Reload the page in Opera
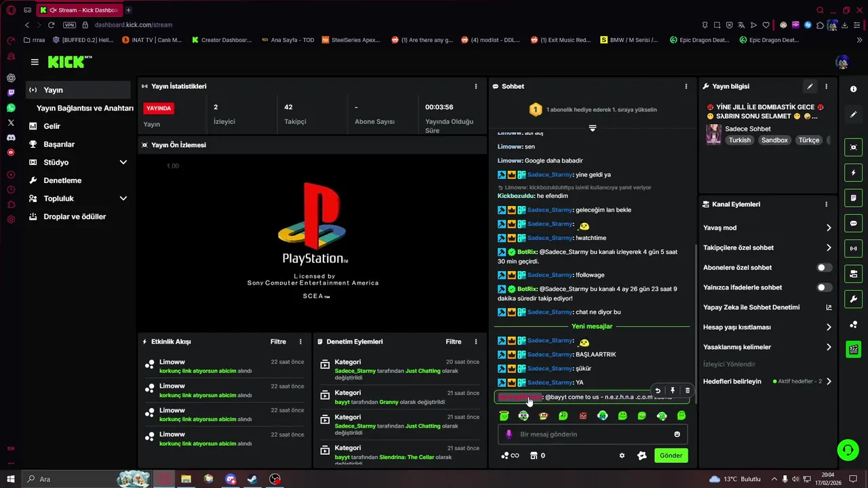 tap(51, 25)
